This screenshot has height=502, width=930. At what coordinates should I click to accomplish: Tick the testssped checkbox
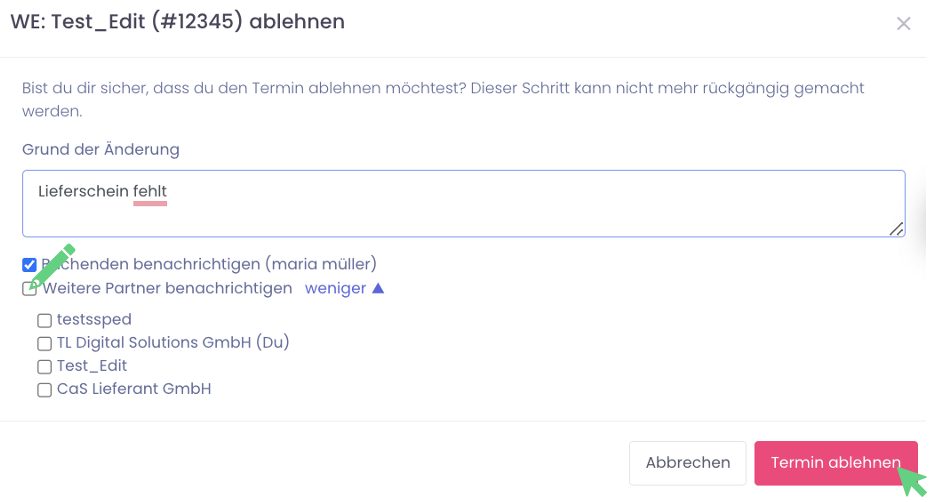pos(44,321)
